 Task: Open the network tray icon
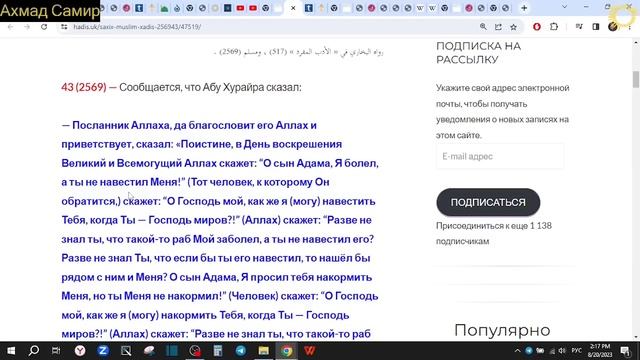point(552,351)
